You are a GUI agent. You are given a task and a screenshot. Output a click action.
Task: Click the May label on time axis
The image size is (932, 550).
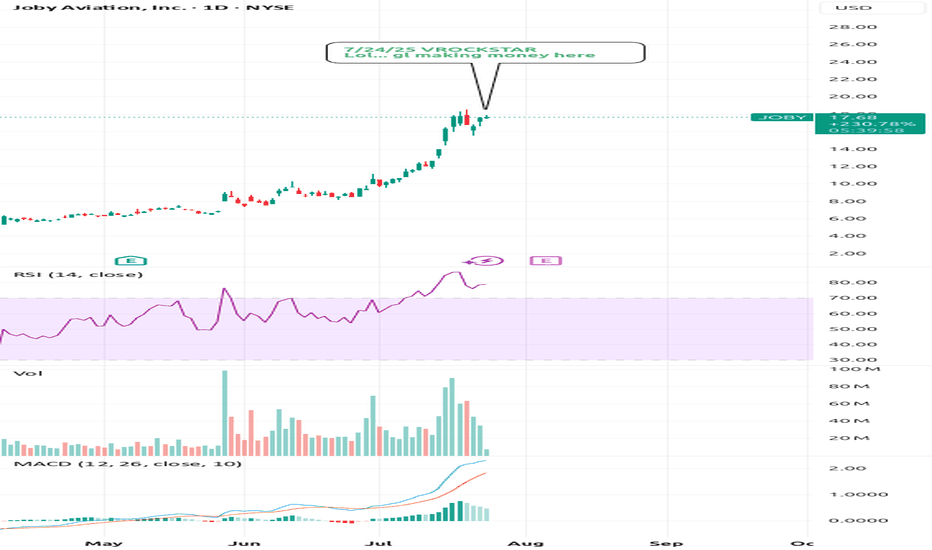pos(104,543)
